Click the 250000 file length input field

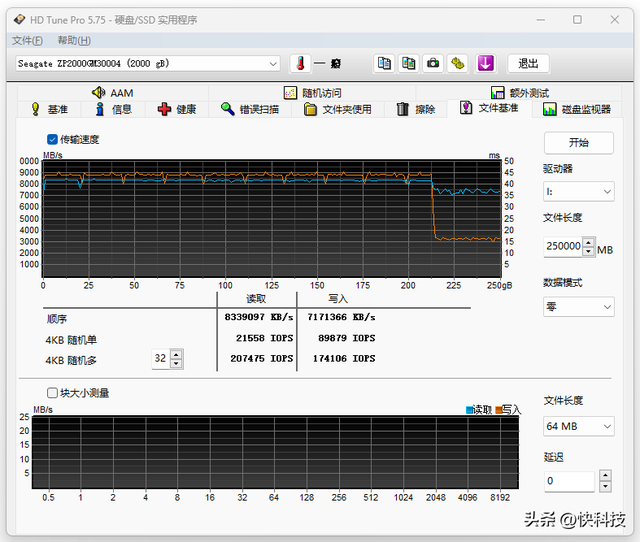point(562,246)
